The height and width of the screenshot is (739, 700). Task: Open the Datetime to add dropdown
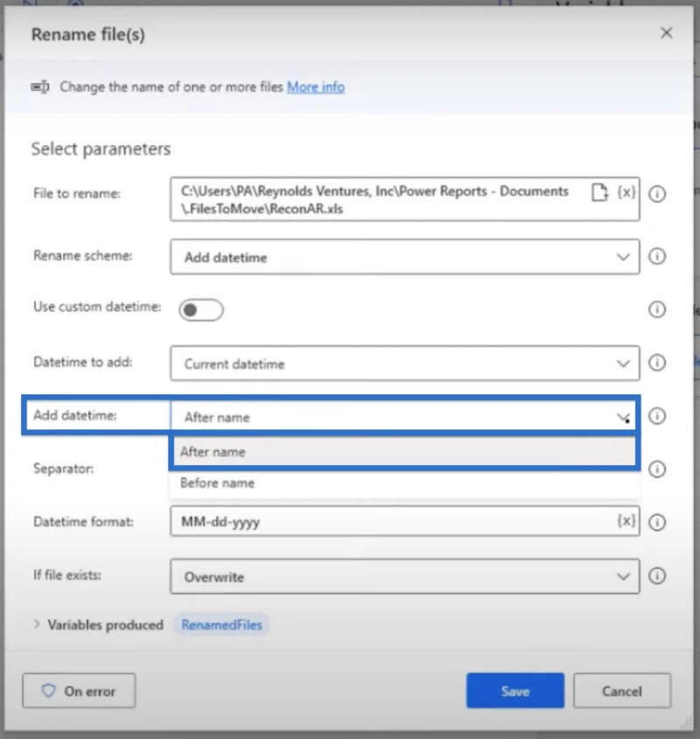click(405, 363)
